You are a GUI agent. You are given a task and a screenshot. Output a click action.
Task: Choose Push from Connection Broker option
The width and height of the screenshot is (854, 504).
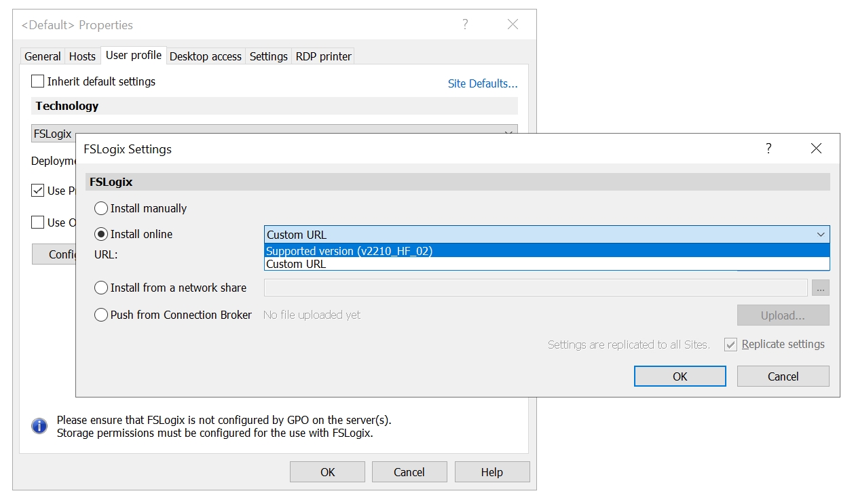[101, 315]
